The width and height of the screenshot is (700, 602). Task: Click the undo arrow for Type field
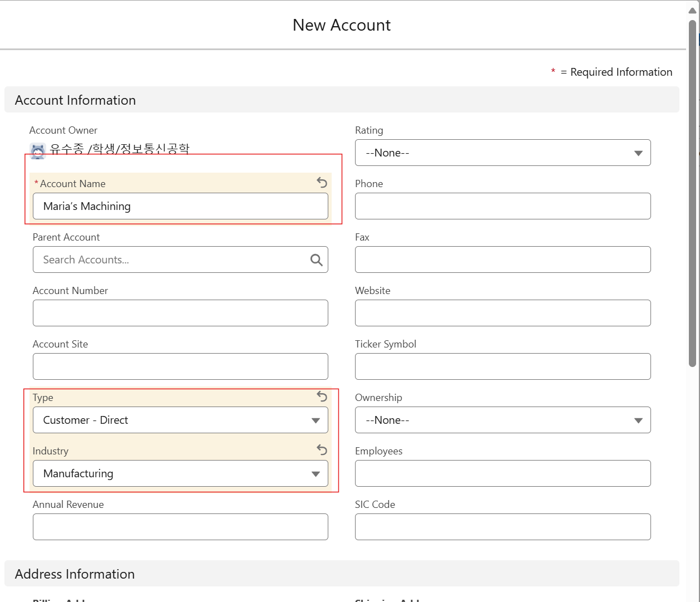pyautogui.click(x=322, y=396)
